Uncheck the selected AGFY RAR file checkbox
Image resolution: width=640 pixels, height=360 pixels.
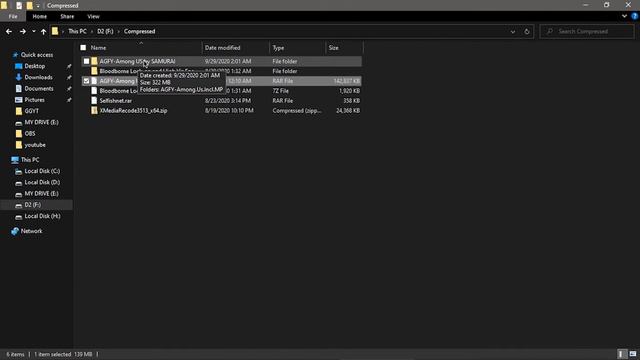[86, 81]
